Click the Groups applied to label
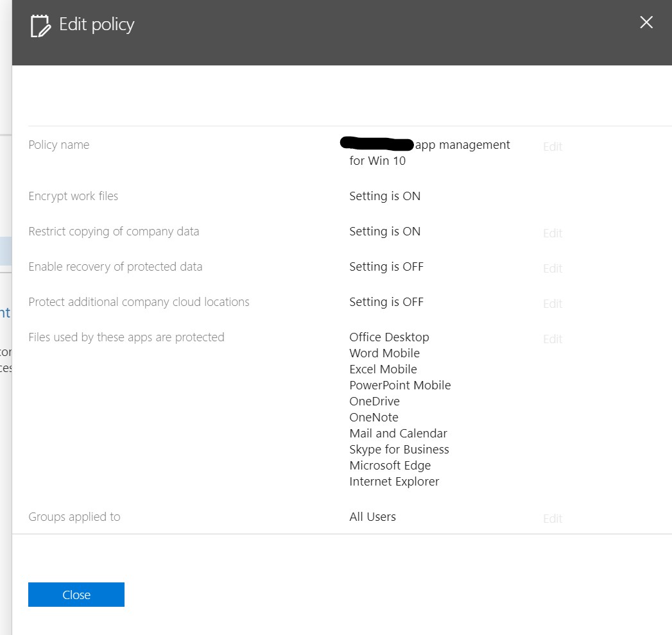672x635 pixels. click(74, 517)
